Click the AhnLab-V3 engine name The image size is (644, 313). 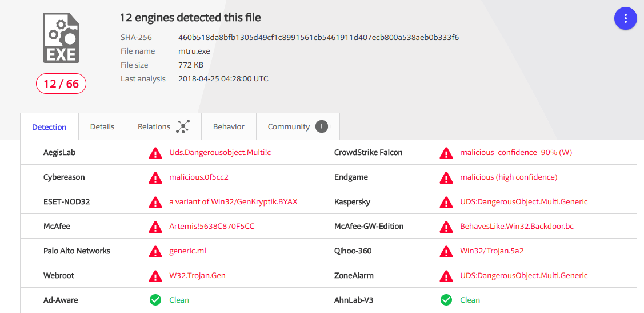(x=354, y=300)
